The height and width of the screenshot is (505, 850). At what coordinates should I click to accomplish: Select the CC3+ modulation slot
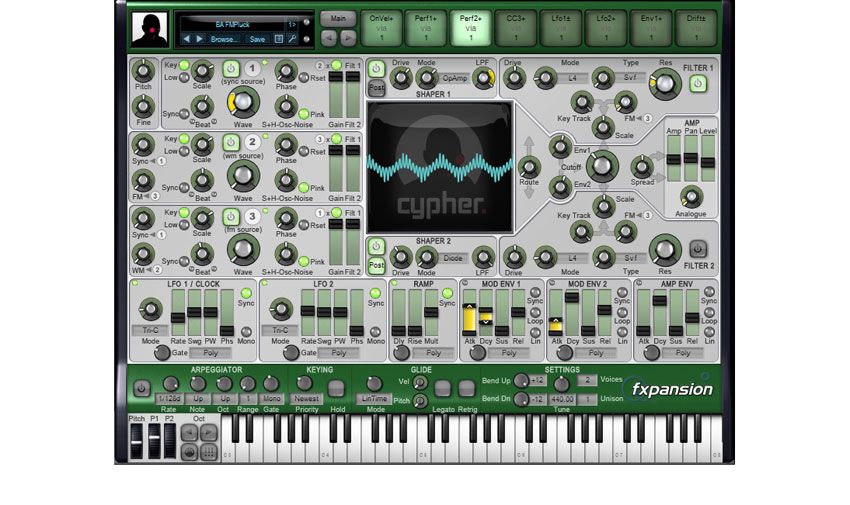click(x=516, y=28)
